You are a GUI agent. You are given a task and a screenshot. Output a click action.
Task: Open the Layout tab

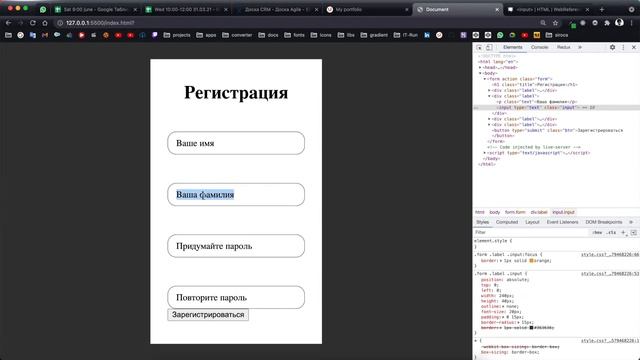point(532,222)
